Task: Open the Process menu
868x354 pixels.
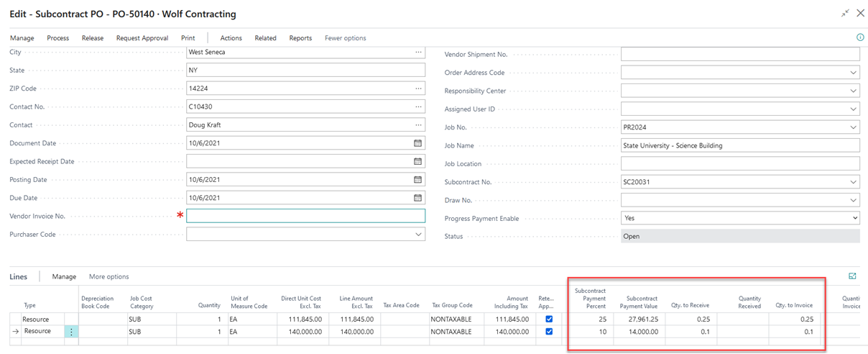Action: (x=57, y=38)
